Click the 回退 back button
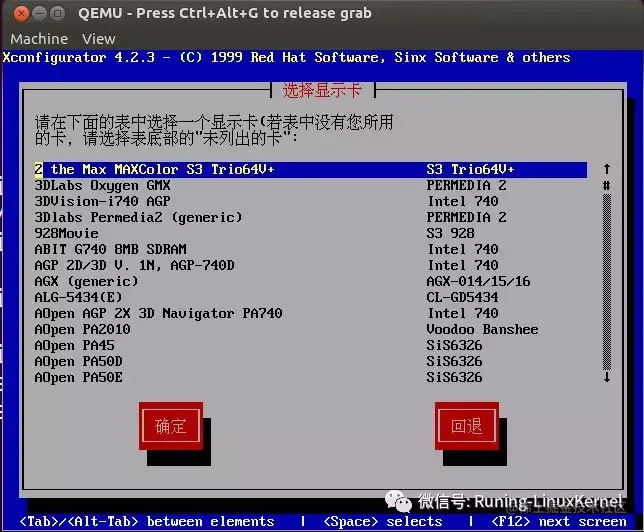Image resolution: width=644 pixels, height=532 pixels. click(x=467, y=426)
